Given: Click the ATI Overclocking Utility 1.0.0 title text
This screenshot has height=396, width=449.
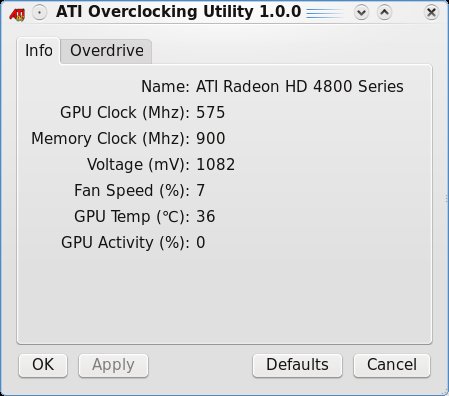Looking at the screenshot, I should (179, 12).
